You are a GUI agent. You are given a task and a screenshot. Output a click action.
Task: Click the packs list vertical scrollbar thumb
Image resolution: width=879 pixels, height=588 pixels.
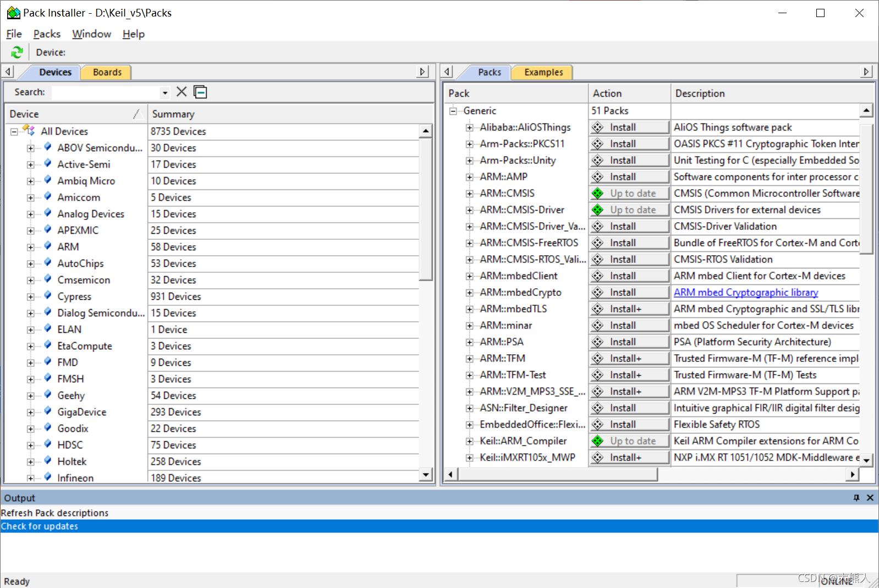click(x=866, y=189)
